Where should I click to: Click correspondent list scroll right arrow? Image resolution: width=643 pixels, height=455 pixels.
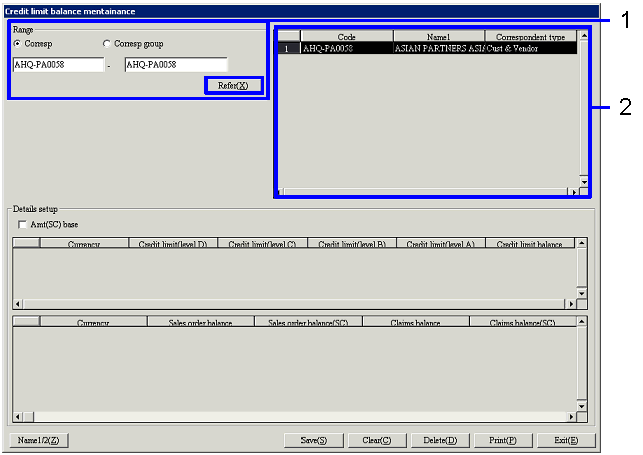click(x=574, y=192)
